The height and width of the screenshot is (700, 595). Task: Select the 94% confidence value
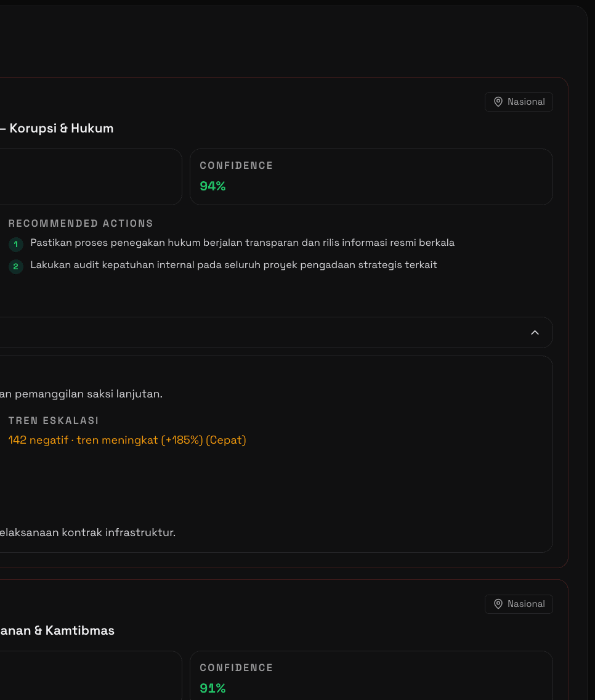click(x=212, y=185)
